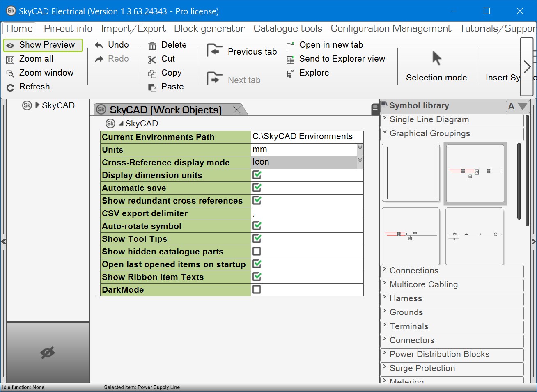
Task: Turn on DarkMode
Action: (x=257, y=290)
